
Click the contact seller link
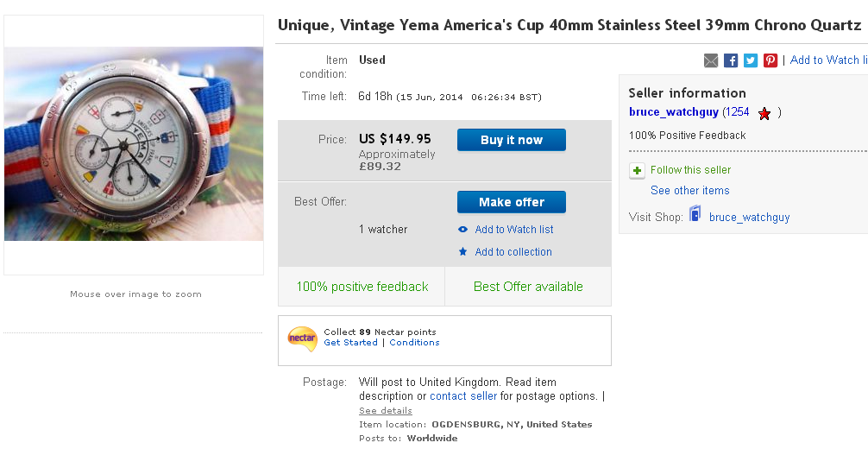coord(463,396)
